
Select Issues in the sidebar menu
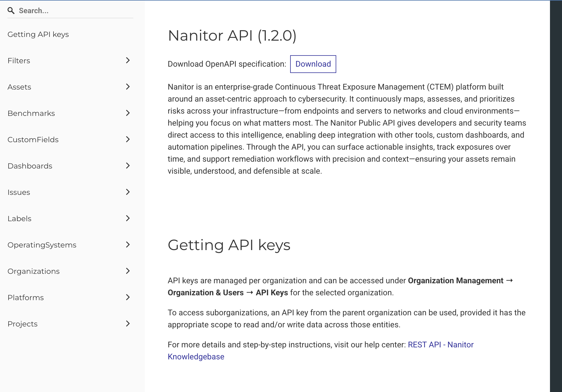19,192
